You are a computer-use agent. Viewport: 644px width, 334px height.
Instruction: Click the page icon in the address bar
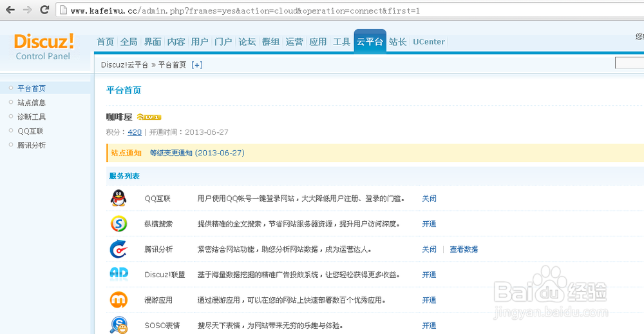coord(64,10)
